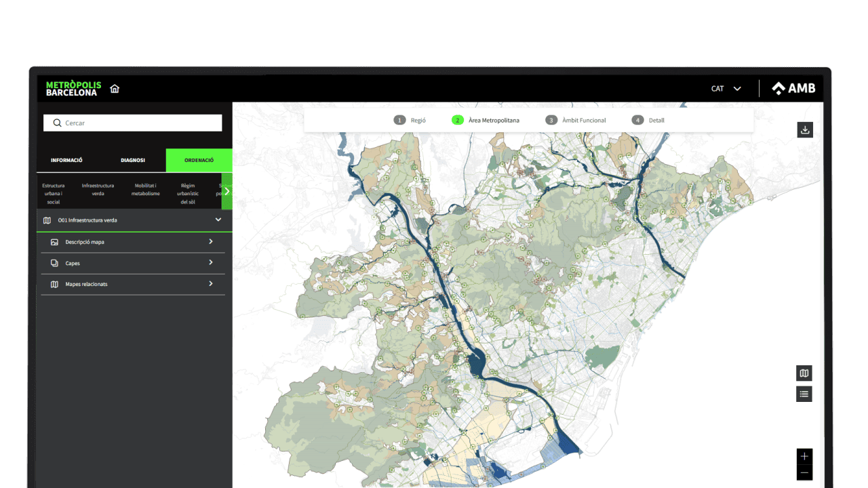The height and width of the screenshot is (488, 868).
Task: Click the AMB logo
Action: (793, 89)
